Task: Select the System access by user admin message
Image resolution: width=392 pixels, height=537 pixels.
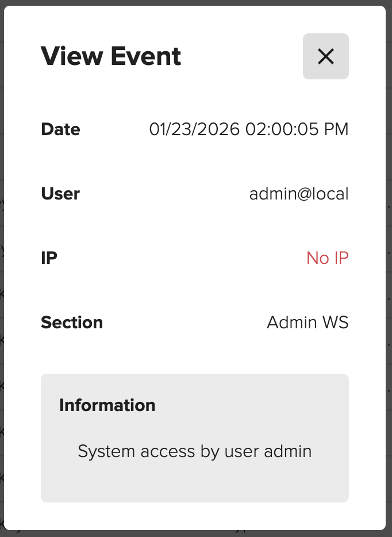Action: coord(194,451)
